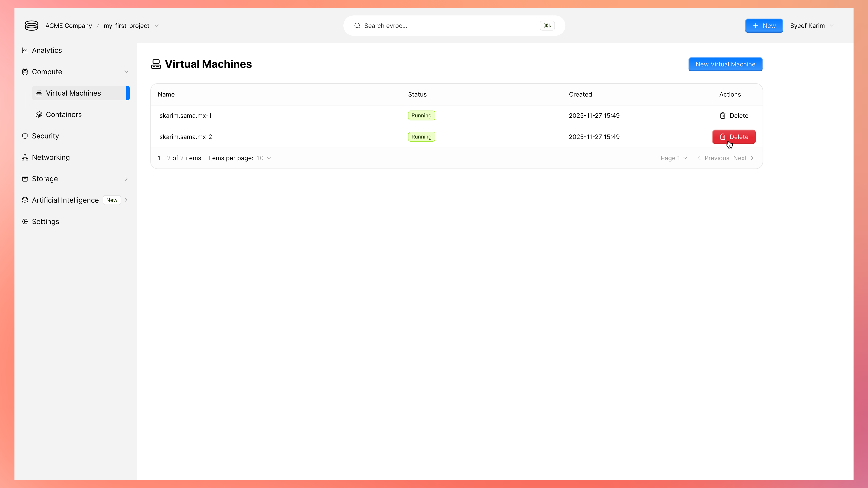Click the Analytics chart icon
Screen dimensions: 868x488
pos(25,51)
